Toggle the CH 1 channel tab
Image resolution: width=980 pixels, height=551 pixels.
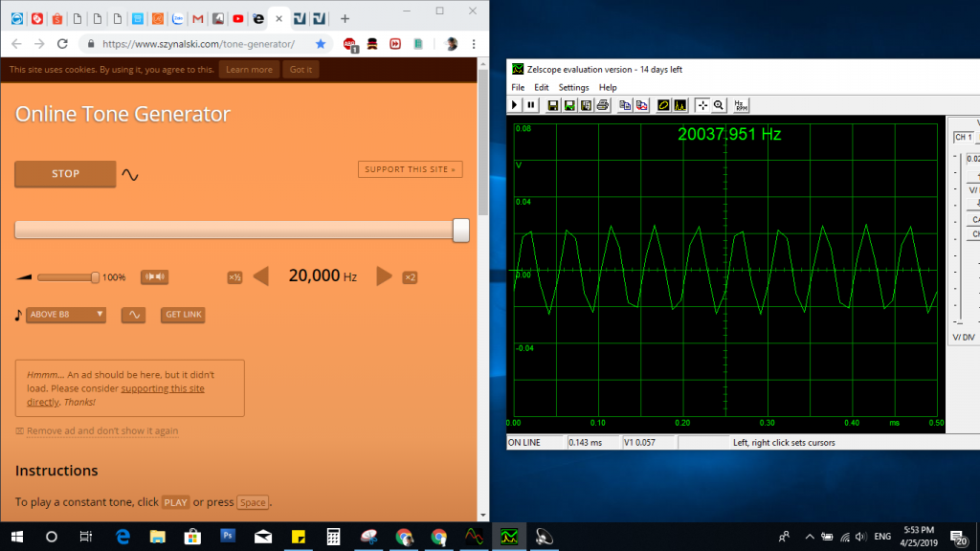coord(963,138)
